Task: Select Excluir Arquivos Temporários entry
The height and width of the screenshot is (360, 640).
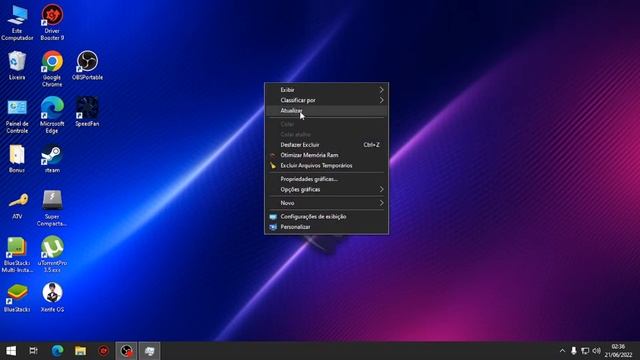Action: pos(327,165)
